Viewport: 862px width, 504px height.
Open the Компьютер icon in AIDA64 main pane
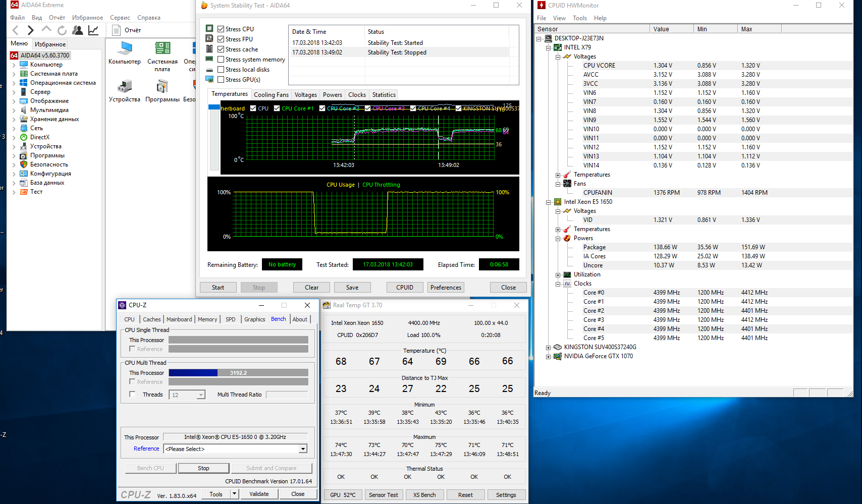click(x=124, y=48)
